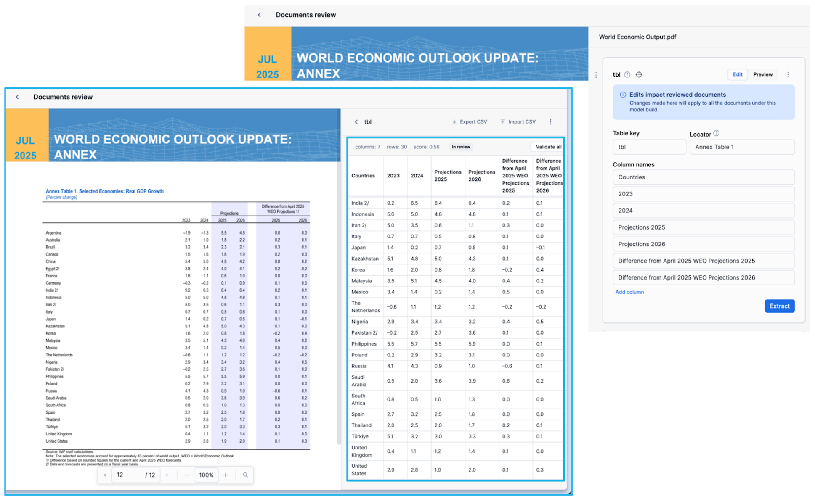Click the Add column link
Viewport: 815px width, 504px height.
coord(629,292)
